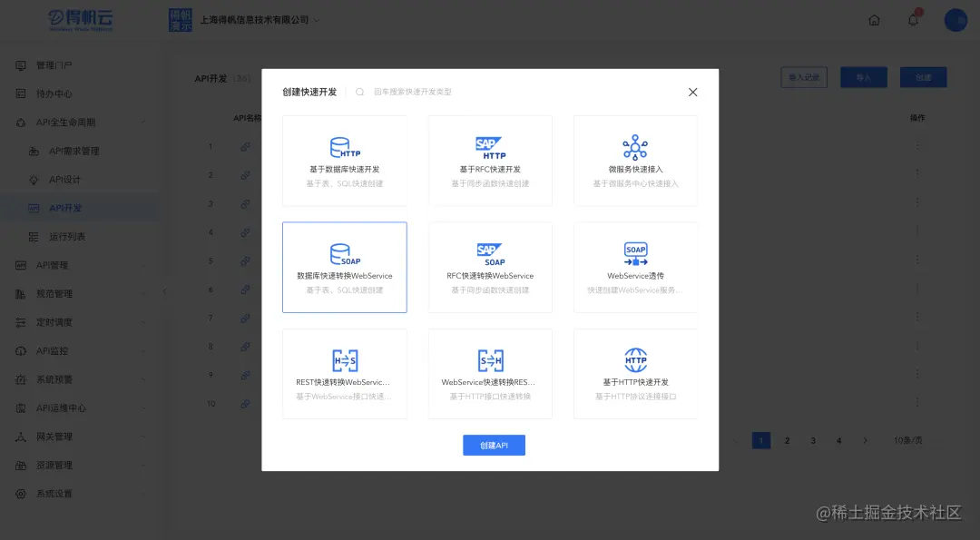Open the home icon in the header
The height and width of the screenshot is (540, 980).
(x=875, y=20)
